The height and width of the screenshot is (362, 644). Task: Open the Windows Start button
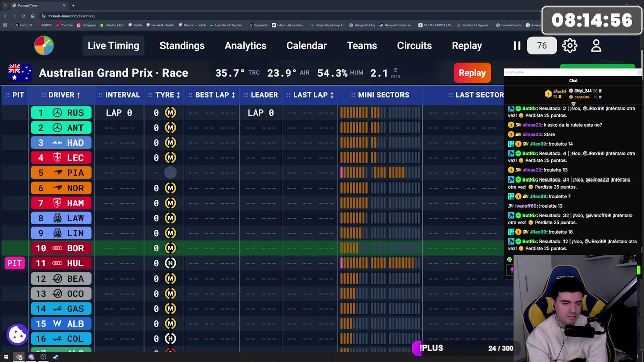[6, 357]
